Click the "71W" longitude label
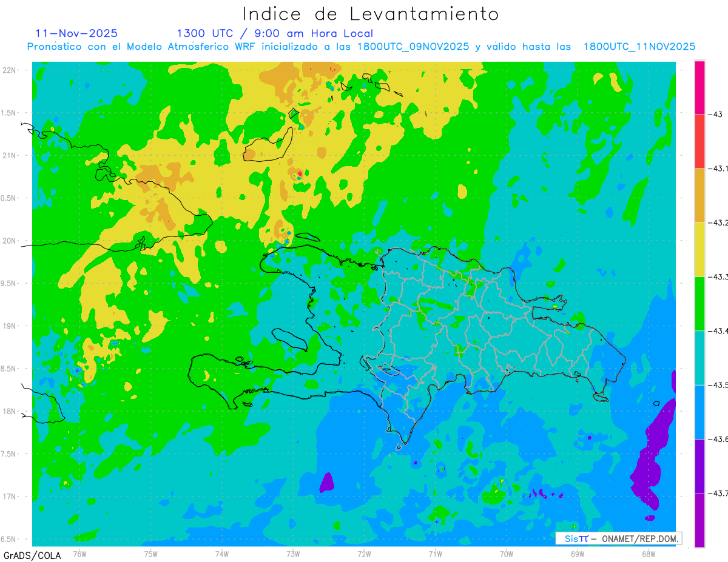This screenshot has width=728, height=562. [x=435, y=553]
